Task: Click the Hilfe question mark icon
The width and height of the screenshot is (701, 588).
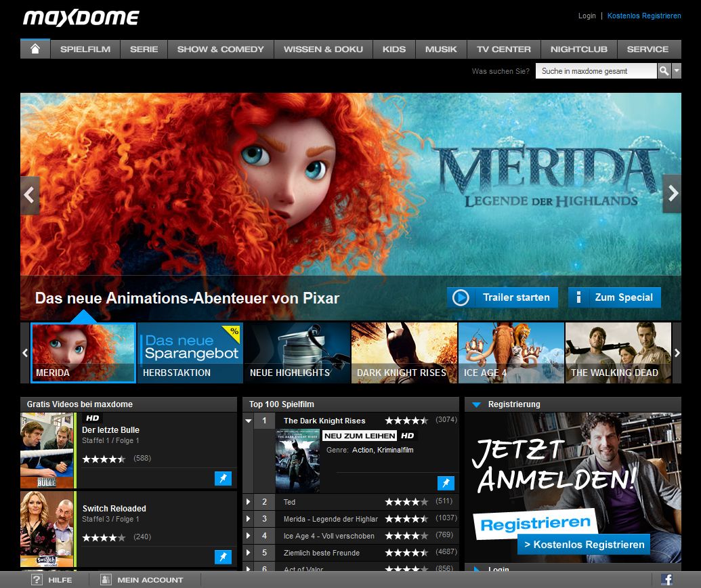Action: (37, 579)
